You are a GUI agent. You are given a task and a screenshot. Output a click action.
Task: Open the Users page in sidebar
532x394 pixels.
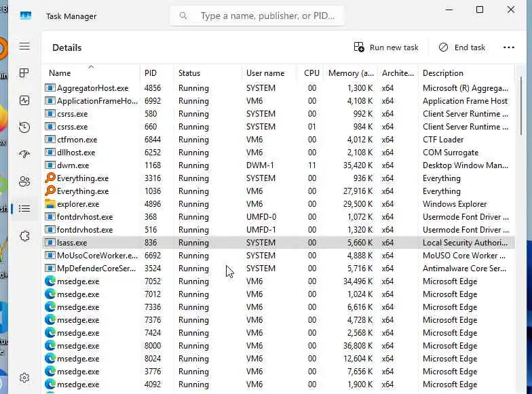pyautogui.click(x=24, y=182)
